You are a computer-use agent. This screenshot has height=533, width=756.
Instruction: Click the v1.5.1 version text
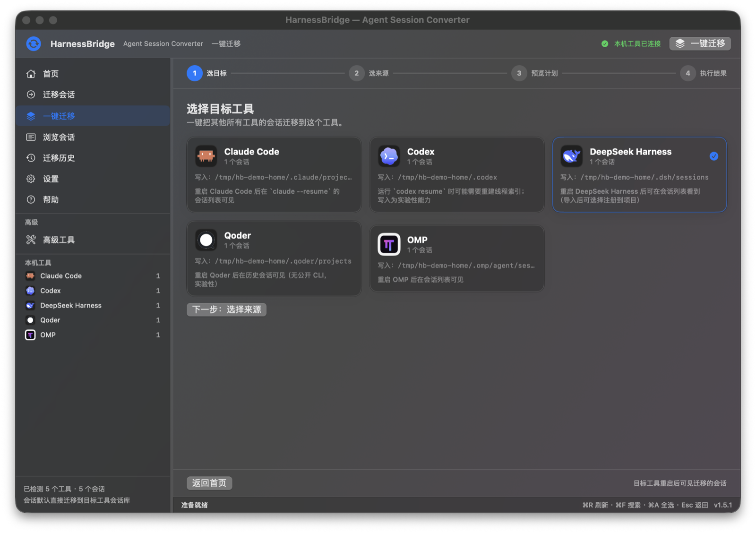(x=723, y=505)
